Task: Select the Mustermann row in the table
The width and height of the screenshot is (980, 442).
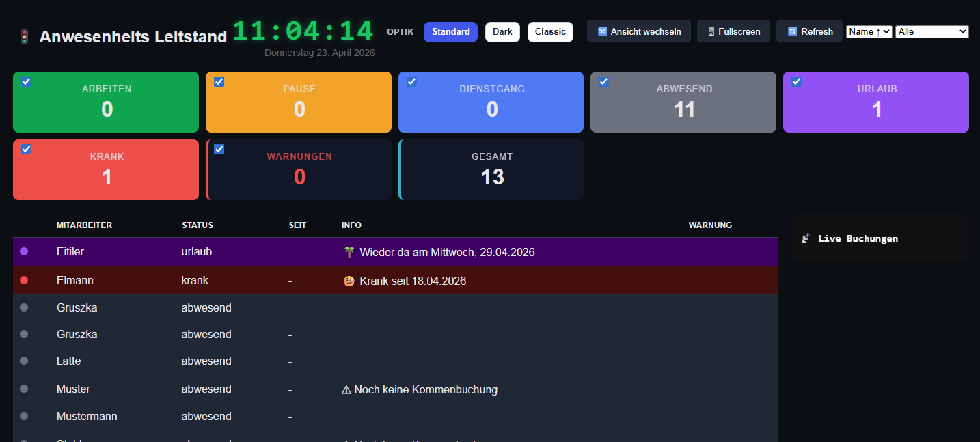Action: [273, 416]
